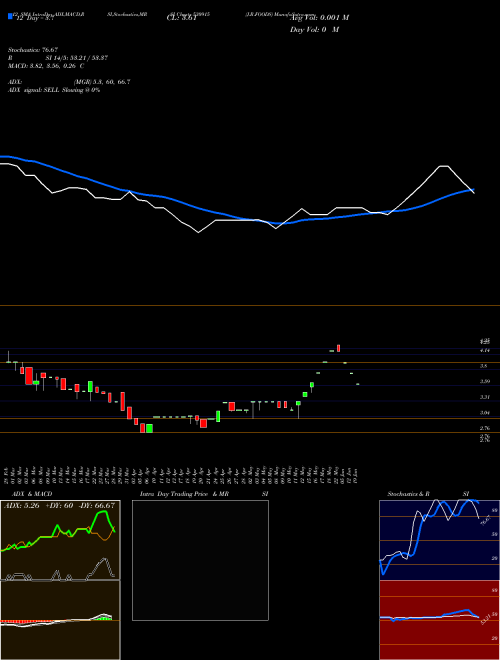Click the large green candle at the chart low
The image size is (500, 660).
[149, 428]
